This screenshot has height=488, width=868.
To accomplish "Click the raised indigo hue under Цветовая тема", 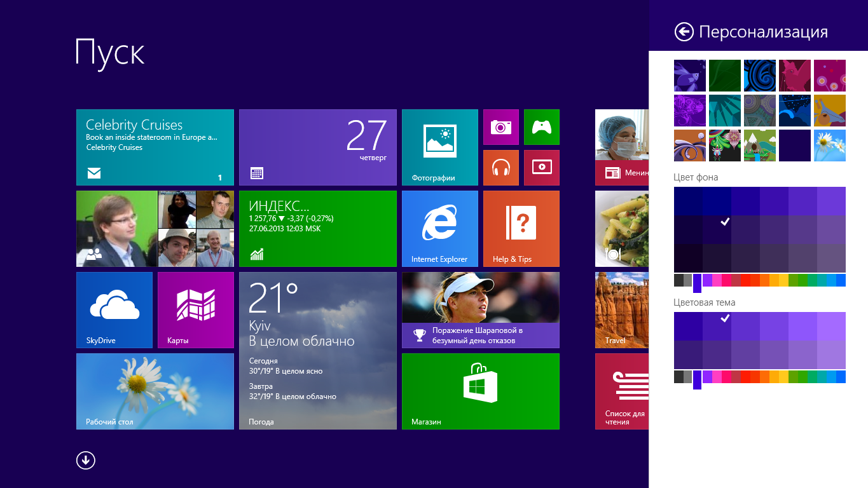I will 697,380.
